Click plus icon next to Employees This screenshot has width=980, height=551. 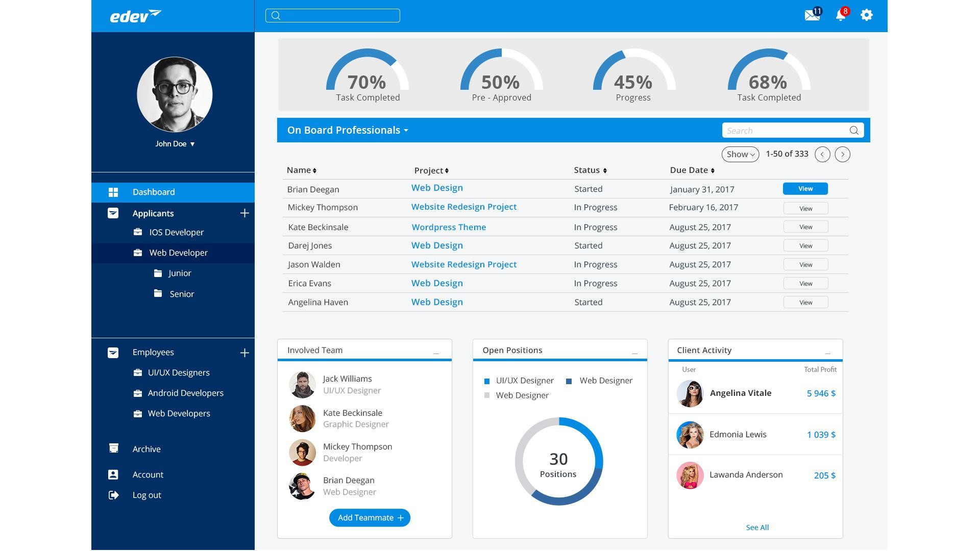click(x=244, y=353)
